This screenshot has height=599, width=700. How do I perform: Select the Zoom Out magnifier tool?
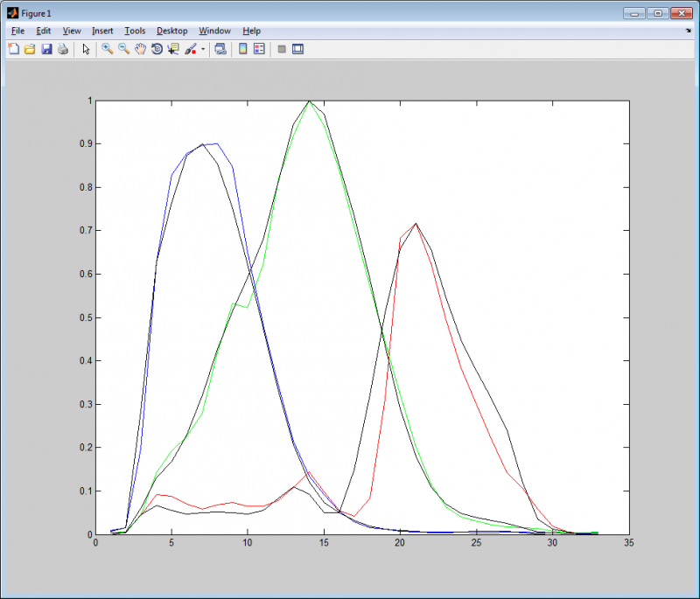(x=123, y=49)
